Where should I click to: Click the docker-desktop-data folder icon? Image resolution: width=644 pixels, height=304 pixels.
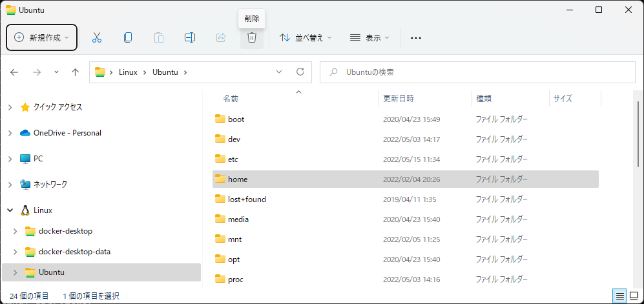[30, 252]
